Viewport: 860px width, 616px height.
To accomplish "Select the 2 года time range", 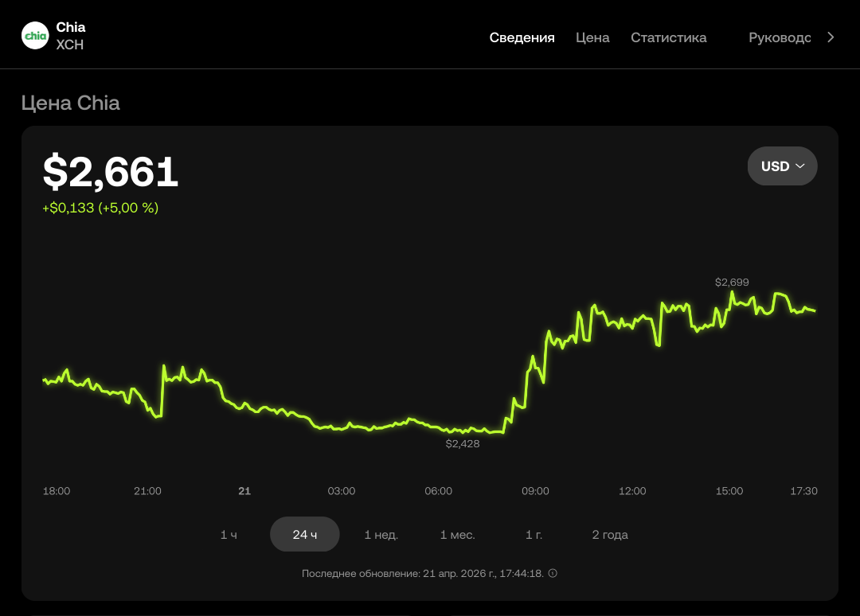I will 610,534.
